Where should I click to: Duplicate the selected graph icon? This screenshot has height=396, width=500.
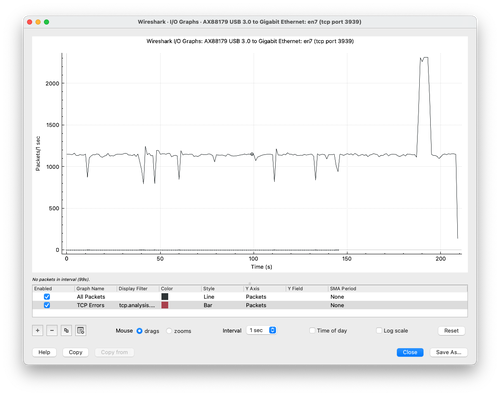(66, 330)
